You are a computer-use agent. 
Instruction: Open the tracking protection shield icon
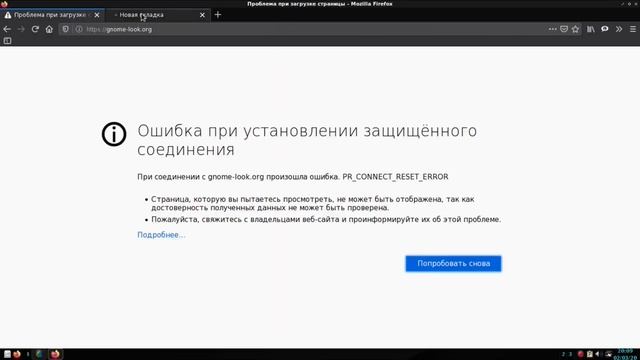pyautogui.click(x=65, y=29)
